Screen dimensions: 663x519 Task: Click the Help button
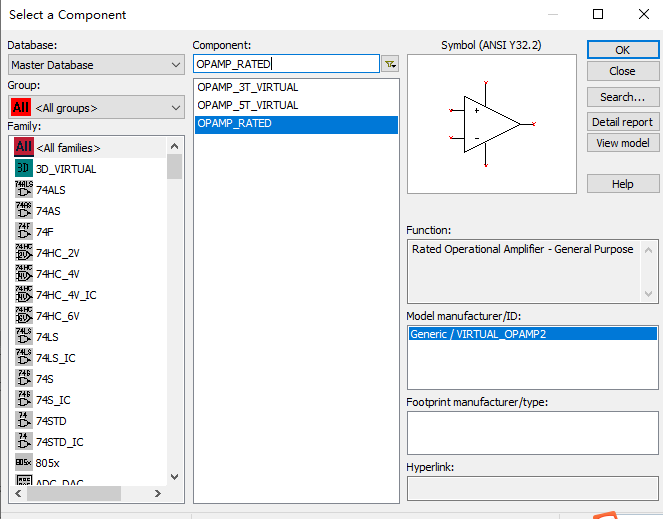(x=622, y=184)
